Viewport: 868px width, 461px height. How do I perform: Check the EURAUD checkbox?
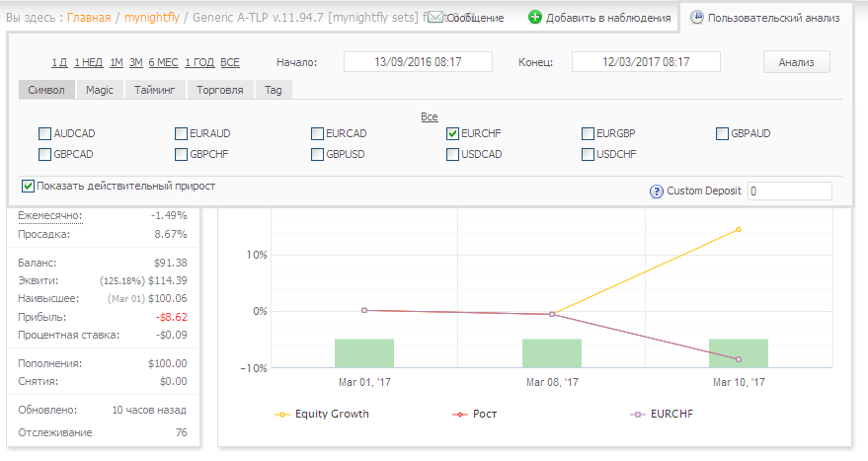pyautogui.click(x=181, y=133)
